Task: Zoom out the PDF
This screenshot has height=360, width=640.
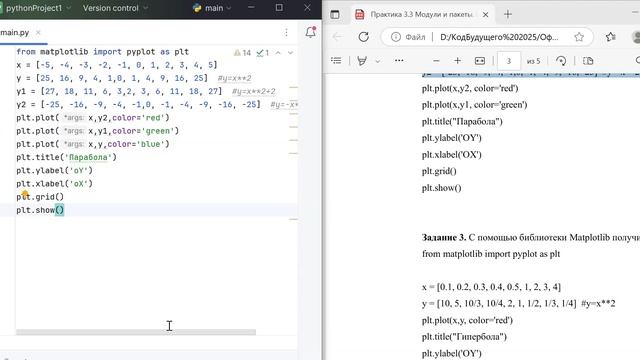Action: click(436, 61)
